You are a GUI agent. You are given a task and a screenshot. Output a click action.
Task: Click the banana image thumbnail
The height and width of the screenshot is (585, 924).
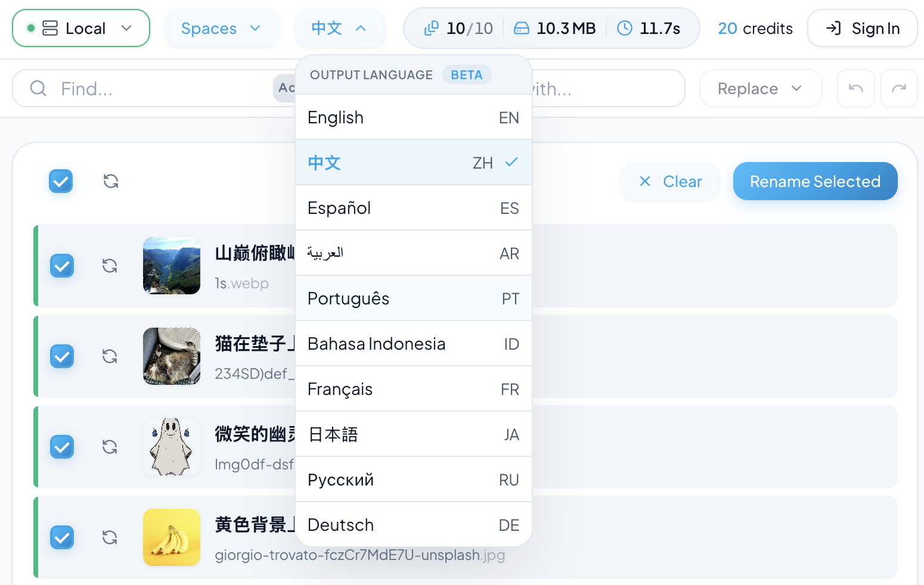(171, 537)
